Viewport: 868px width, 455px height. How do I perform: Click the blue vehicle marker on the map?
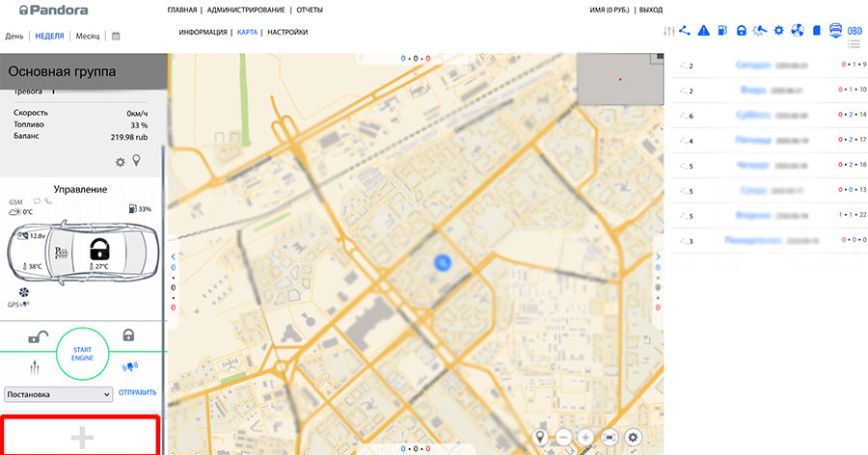[x=443, y=263]
